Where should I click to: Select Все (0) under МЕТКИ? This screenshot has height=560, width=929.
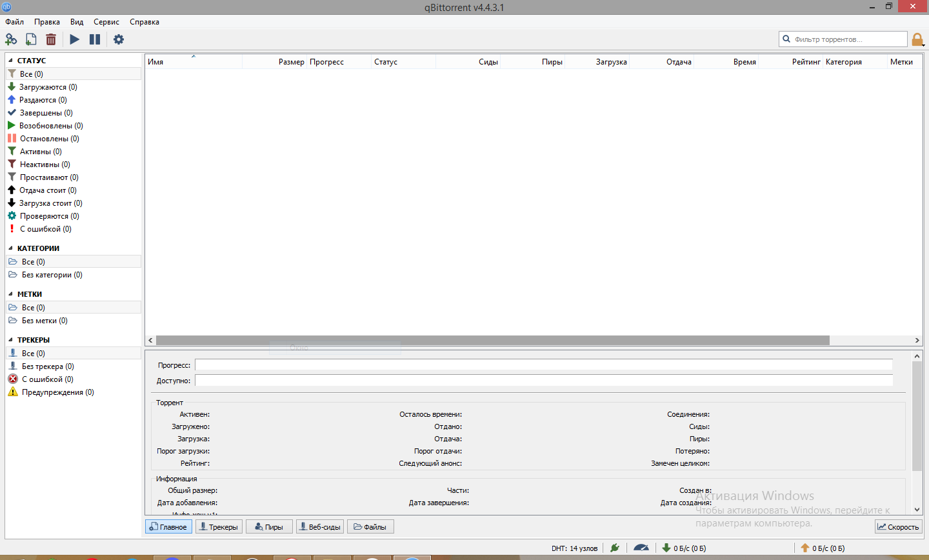(x=74, y=308)
